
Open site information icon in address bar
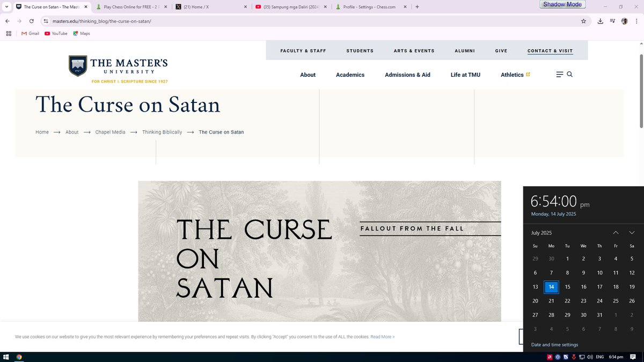pyautogui.click(x=46, y=21)
